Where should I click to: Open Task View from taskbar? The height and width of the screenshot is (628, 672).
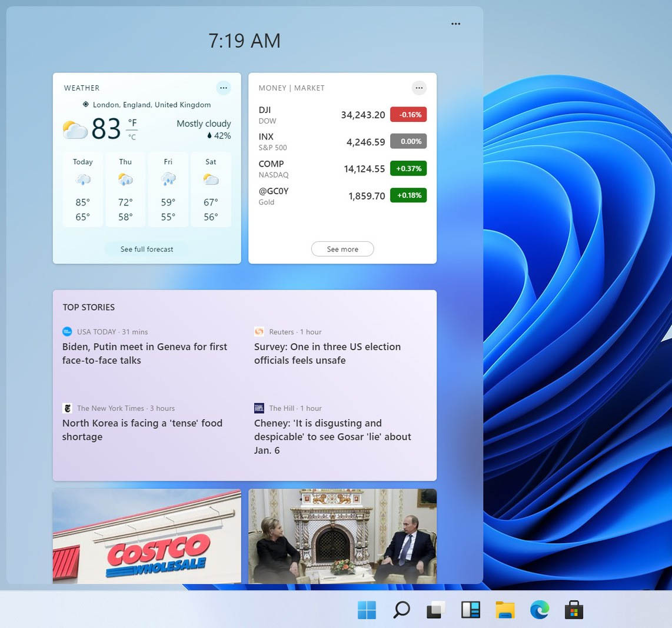coord(436,610)
